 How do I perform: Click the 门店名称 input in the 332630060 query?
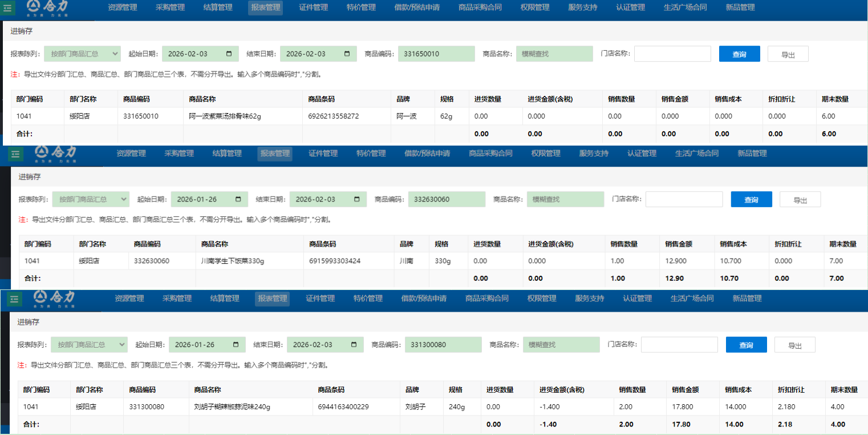coord(684,199)
